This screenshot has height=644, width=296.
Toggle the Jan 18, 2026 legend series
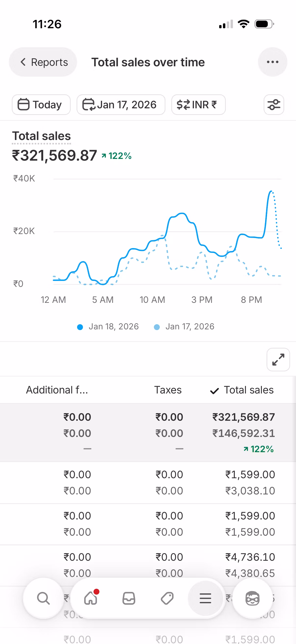(x=108, y=326)
